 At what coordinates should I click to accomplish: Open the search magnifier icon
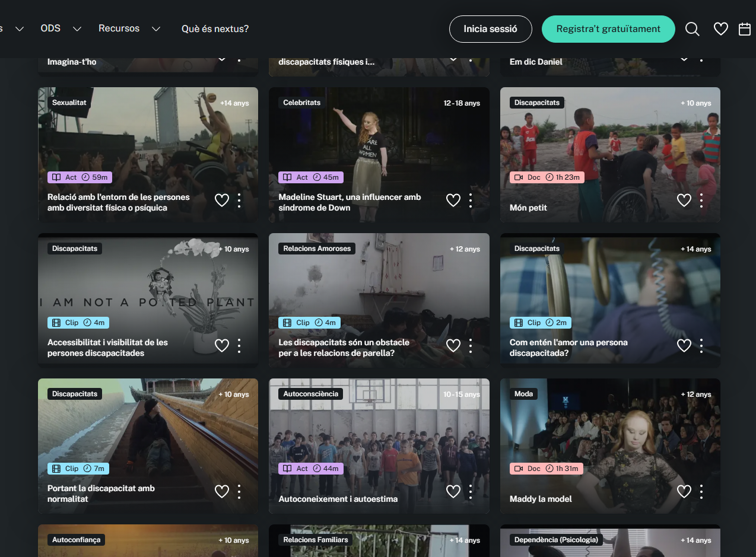click(692, 29)
